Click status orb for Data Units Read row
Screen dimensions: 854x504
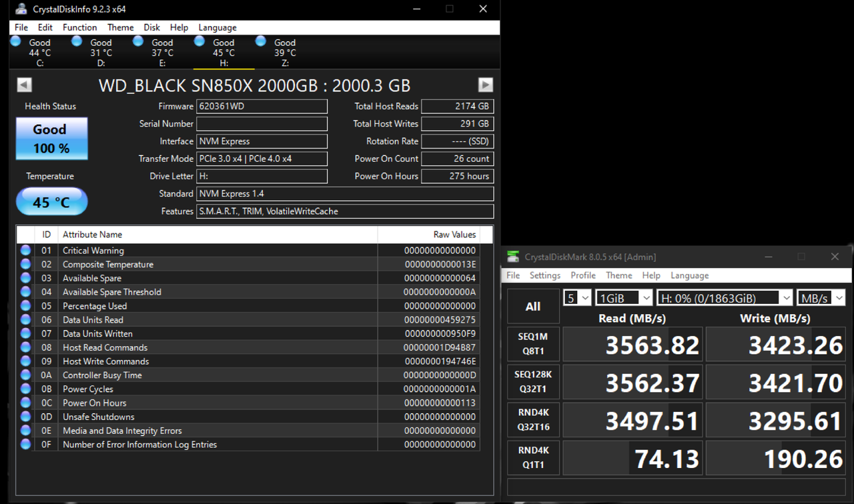tap(25, 320)
